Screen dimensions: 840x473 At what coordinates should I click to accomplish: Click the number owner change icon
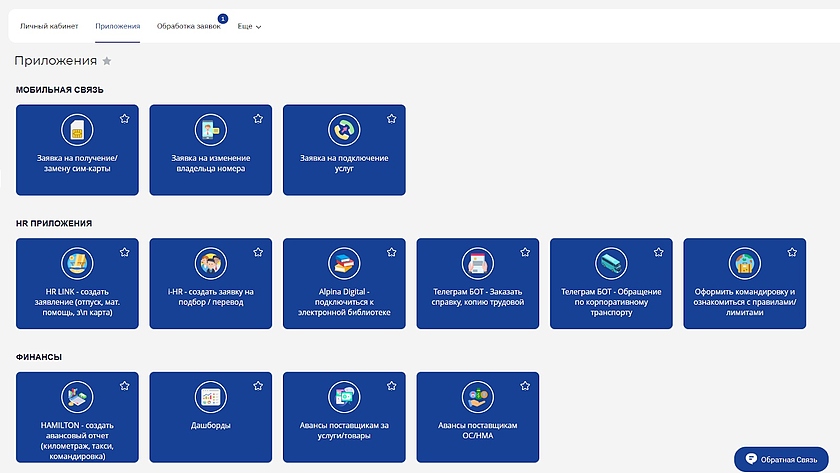pos(211,130)
